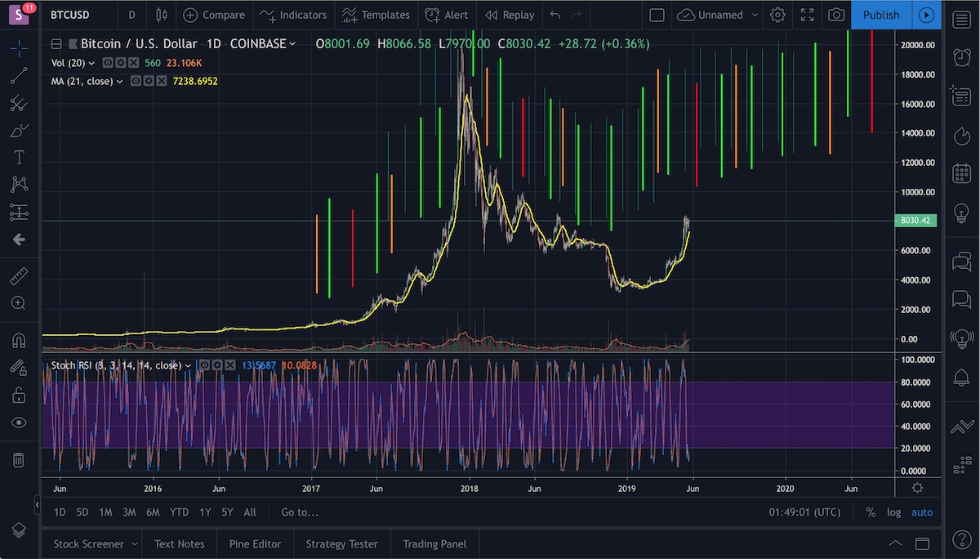Viewport: 980px width, 559px height.
Task: Take a chart snapshot with camera
Action: [836, 15]
